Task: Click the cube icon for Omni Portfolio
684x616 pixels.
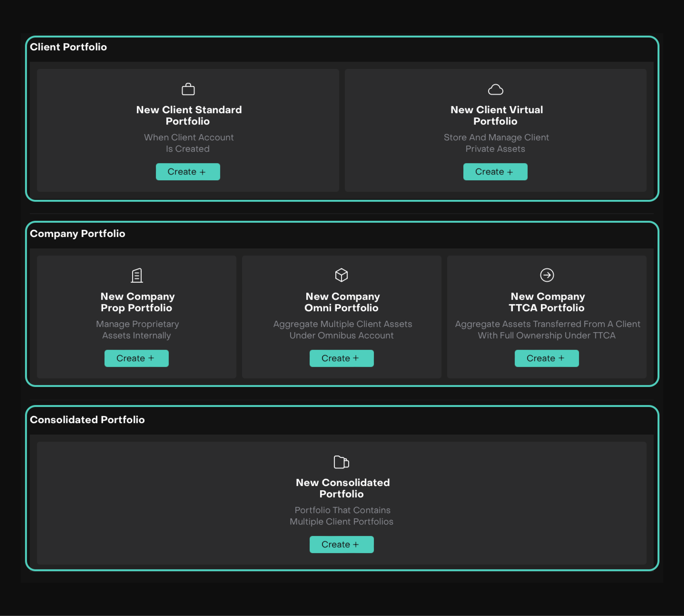Action: 341,275
